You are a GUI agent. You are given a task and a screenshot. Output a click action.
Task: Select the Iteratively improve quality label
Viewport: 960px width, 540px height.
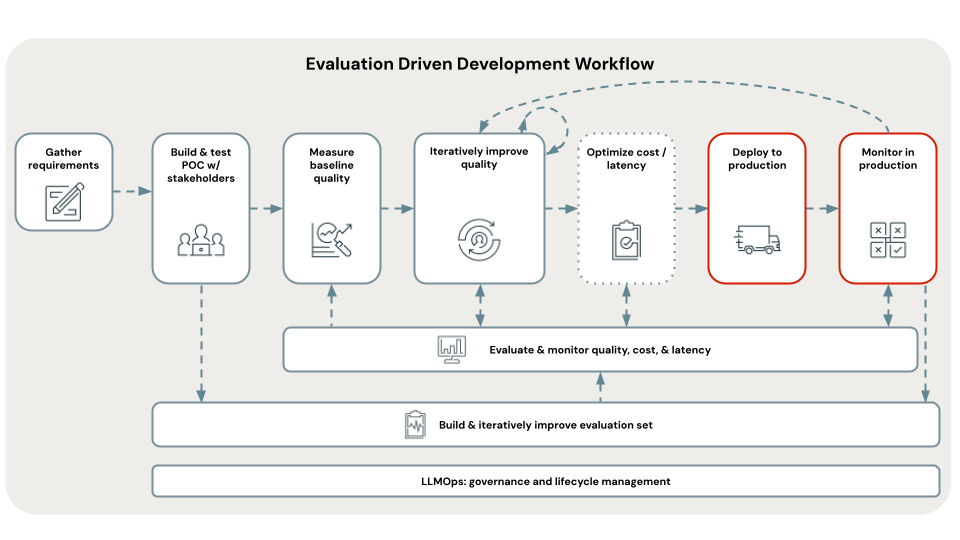click(479, 158)
